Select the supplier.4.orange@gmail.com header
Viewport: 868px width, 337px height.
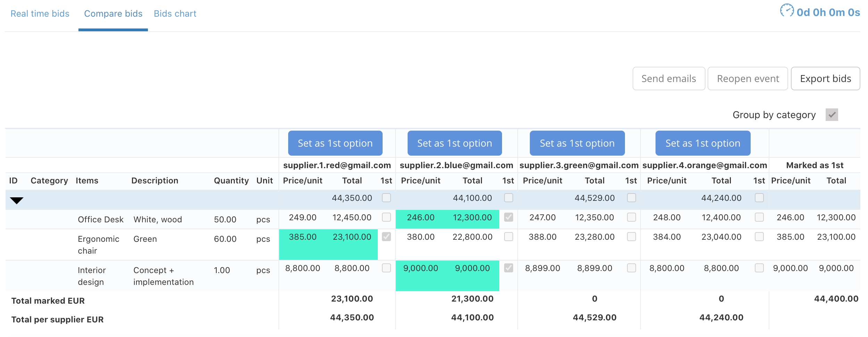pos(704,165)
